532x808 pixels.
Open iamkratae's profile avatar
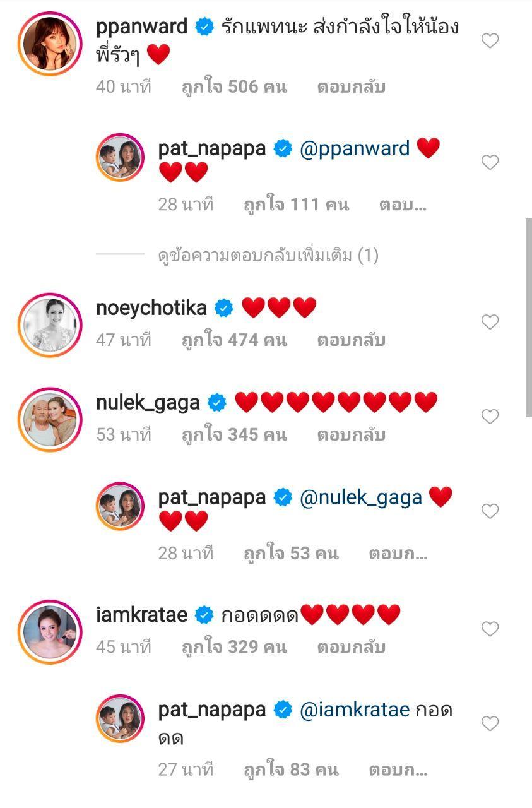tap(50, 630)
